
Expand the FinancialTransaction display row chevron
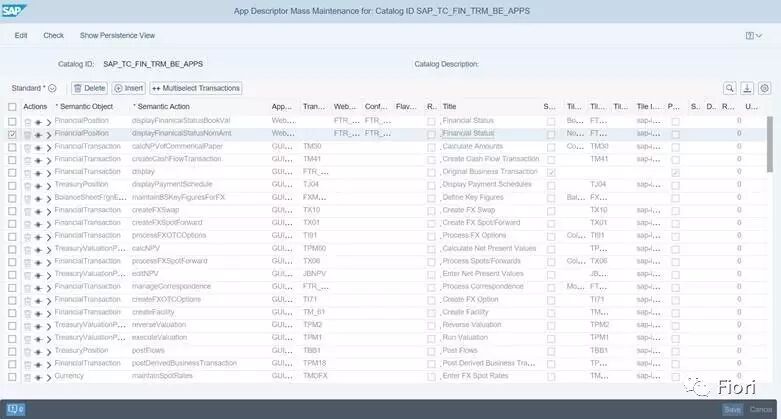coord(49,173)
